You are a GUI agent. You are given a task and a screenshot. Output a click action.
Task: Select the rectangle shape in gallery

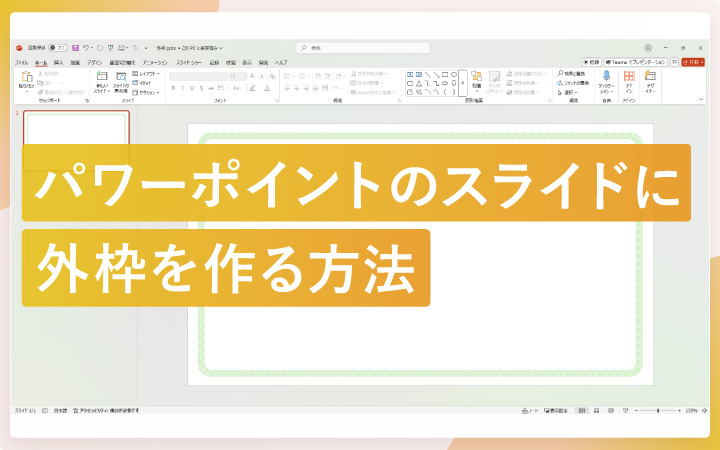445,74
